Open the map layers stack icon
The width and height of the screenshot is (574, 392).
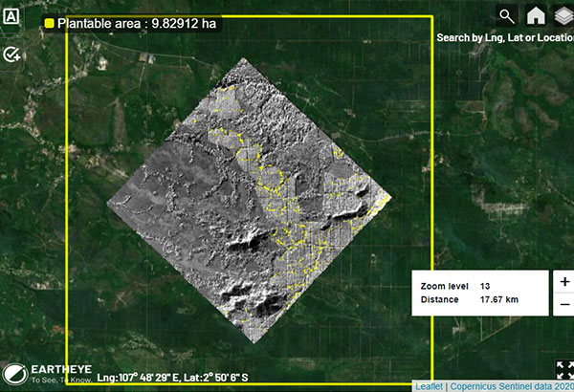563,15
